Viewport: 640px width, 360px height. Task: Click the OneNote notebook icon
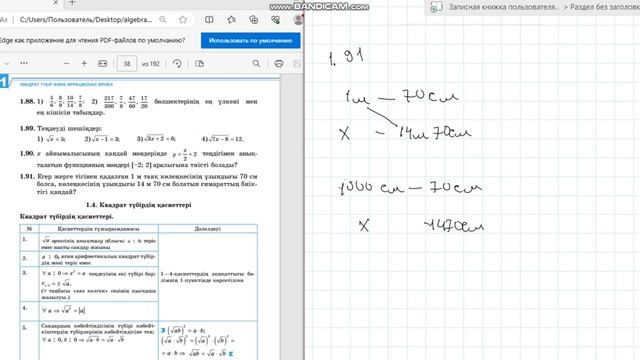coord(436,7)
